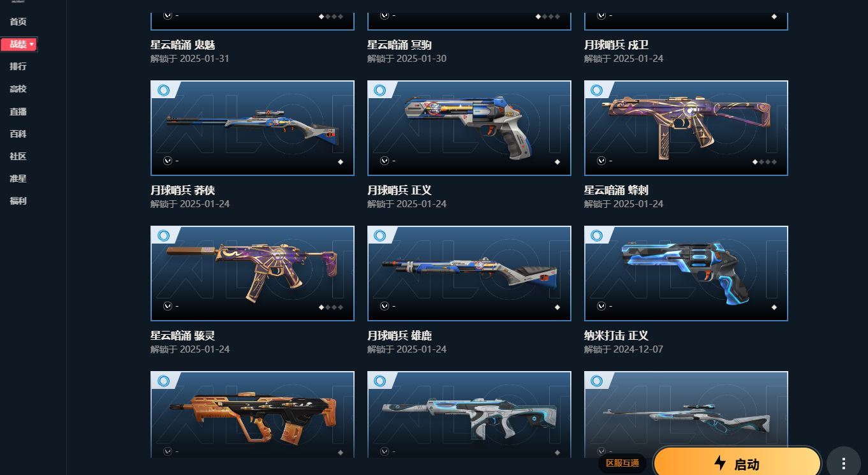The height and width of the screenshot is (475, 868).
Task: Click the 区服互通 label button
Action: (x=622, y=464)
